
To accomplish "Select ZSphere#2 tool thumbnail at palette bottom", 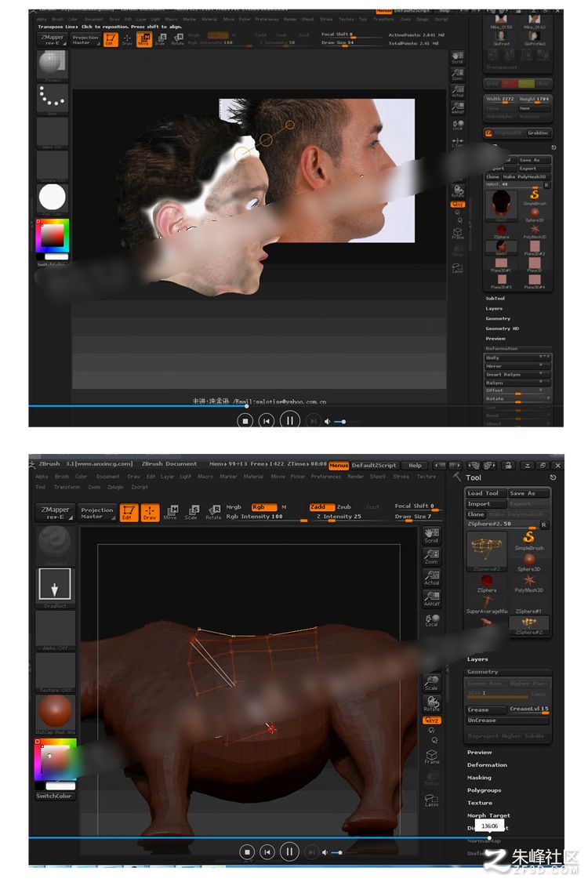I will click(529, 625).
